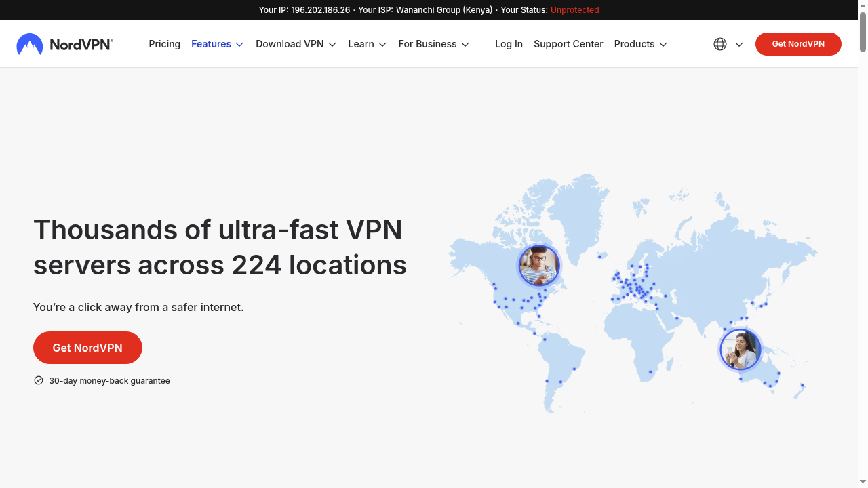This screenshot has width=868, height=488.
Task: Click the vertical scrollbar thumb
Action: (x=863, y=32)
